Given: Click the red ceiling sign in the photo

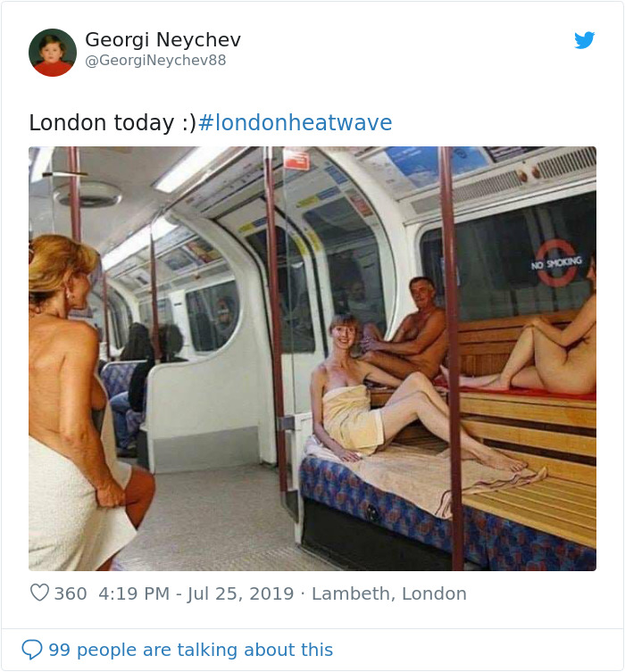Looking at the screenshot, I should (x=296, y=159).
